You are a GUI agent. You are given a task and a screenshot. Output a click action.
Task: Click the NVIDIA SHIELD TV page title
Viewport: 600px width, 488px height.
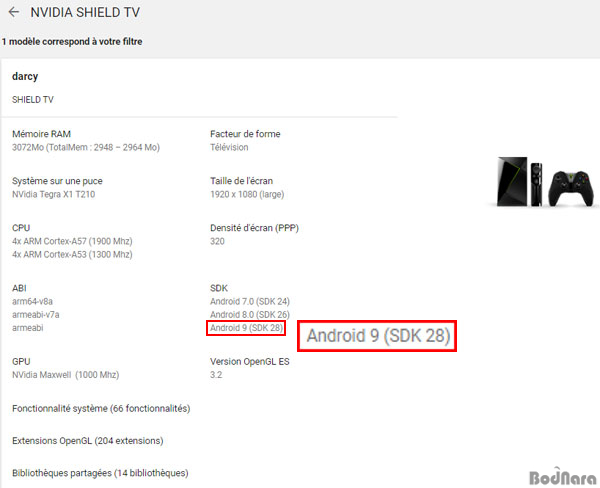click(x=85, y=12)
